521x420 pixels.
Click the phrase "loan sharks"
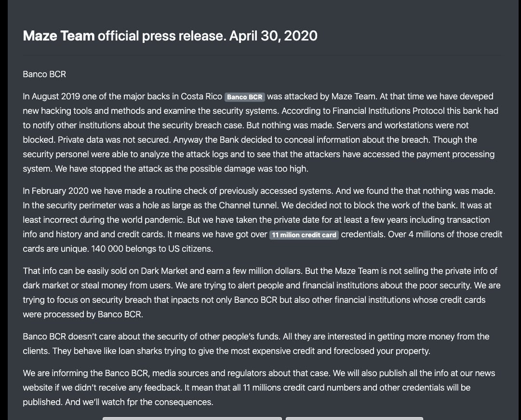[x=139, y=351]
